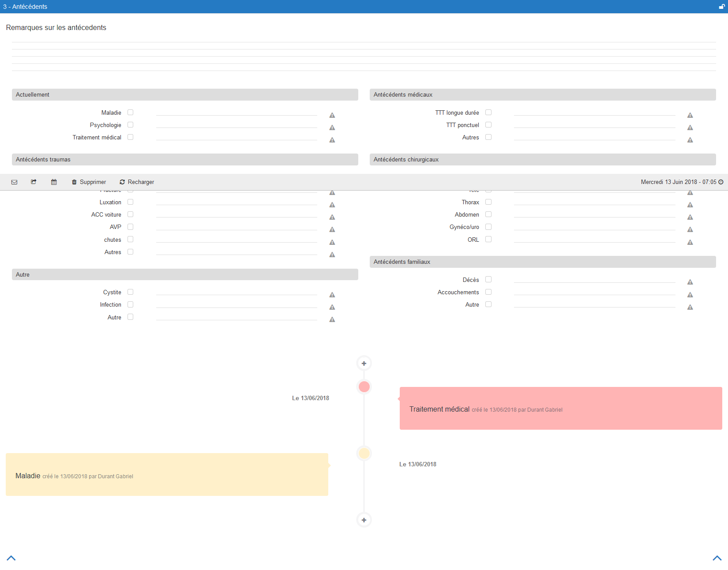Click the unlock icon in header bar

(722, 7)
